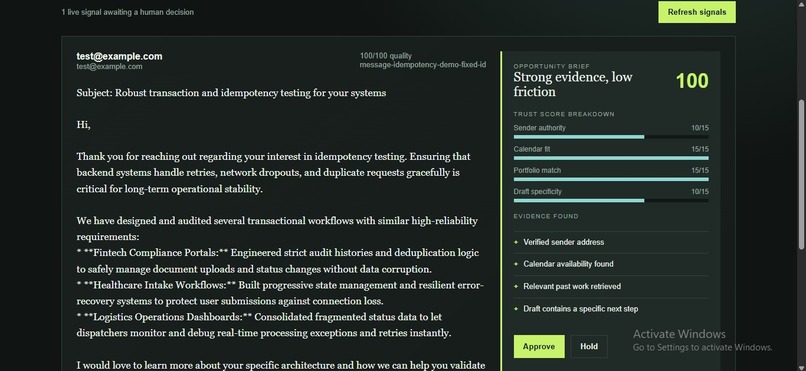Click the Portfolio match 15/15 value

(x=700, y=170)
